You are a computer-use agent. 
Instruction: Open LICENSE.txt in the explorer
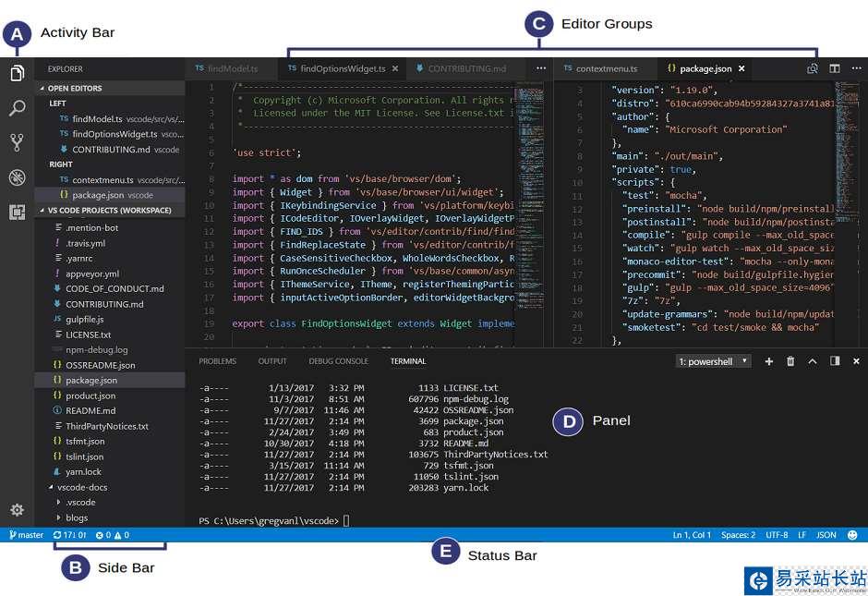110,334
